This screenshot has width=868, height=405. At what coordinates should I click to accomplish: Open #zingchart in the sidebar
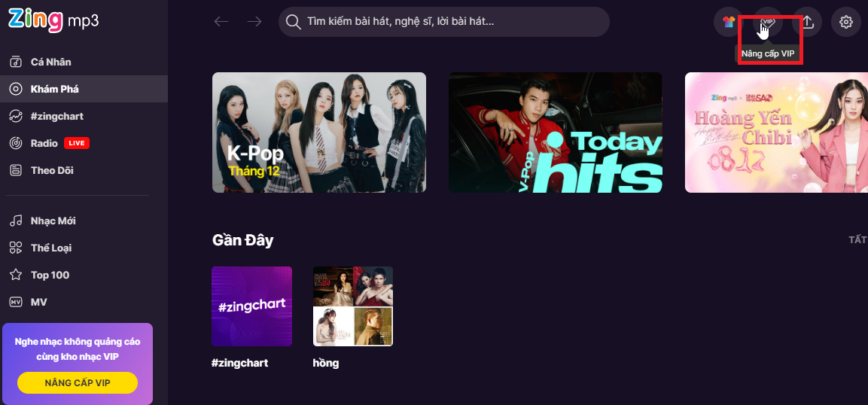[x=57, y=116]
